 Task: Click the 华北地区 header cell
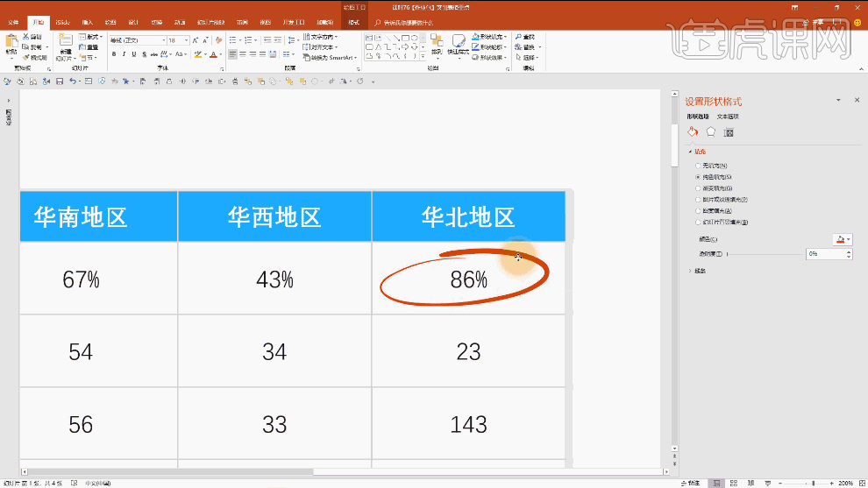point(468,216)
